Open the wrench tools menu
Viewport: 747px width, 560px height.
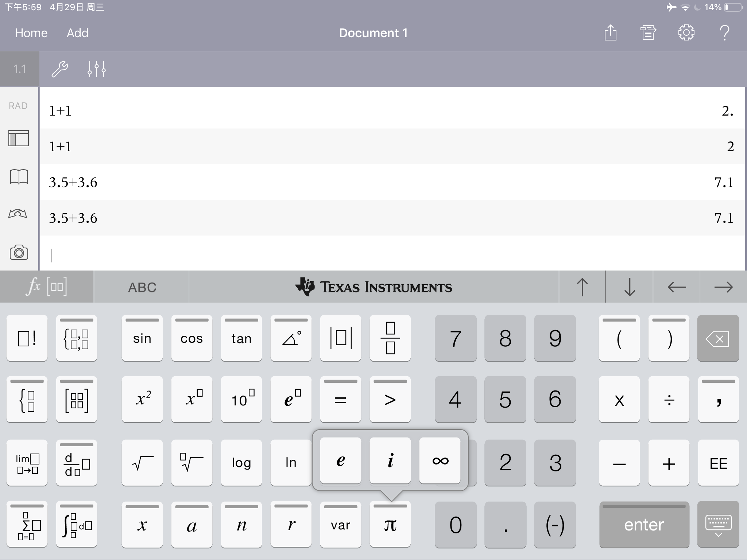coord(60,69)
